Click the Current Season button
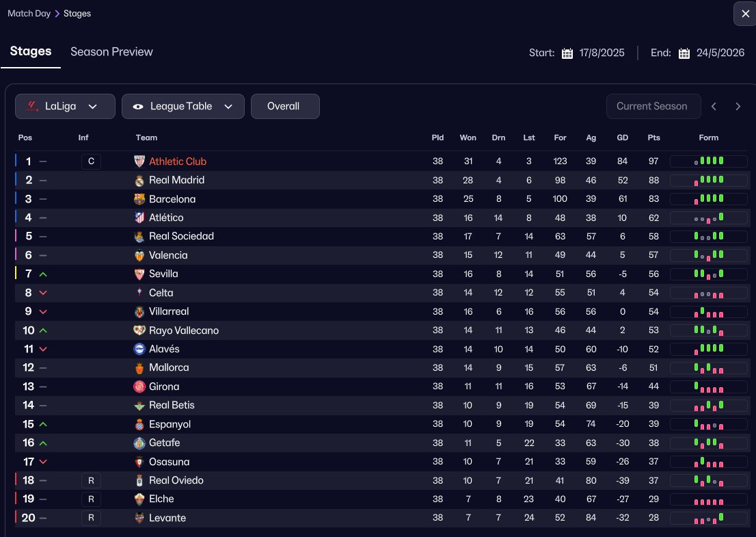756x537 pixels. 653,106
